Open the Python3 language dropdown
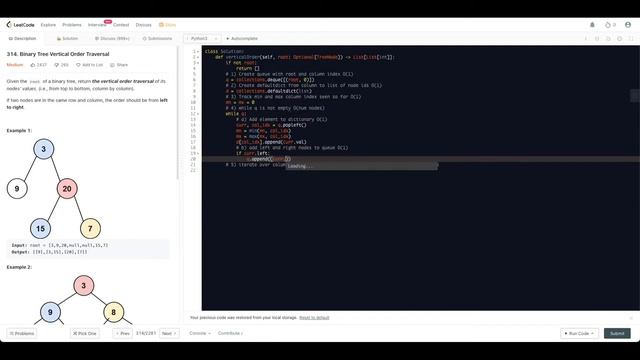Image resolution: width=640 pixels, height=360 pixels. tap(202, 38)
